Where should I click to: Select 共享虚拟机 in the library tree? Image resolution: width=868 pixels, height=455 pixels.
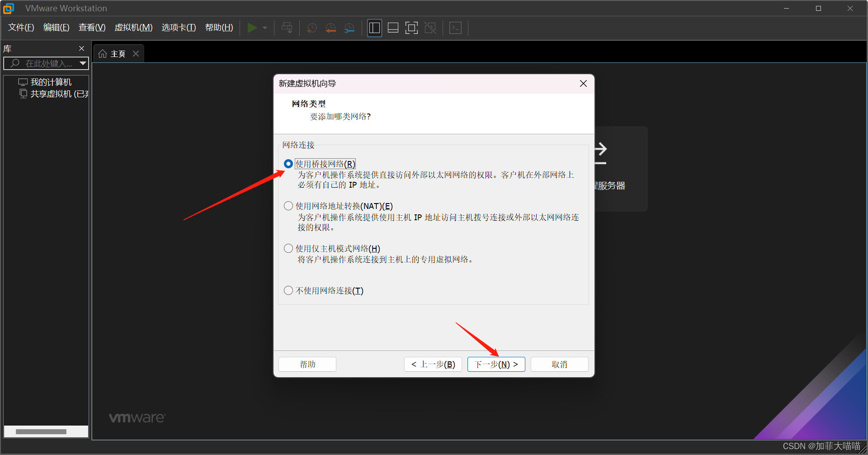click(x=59, y=94)
